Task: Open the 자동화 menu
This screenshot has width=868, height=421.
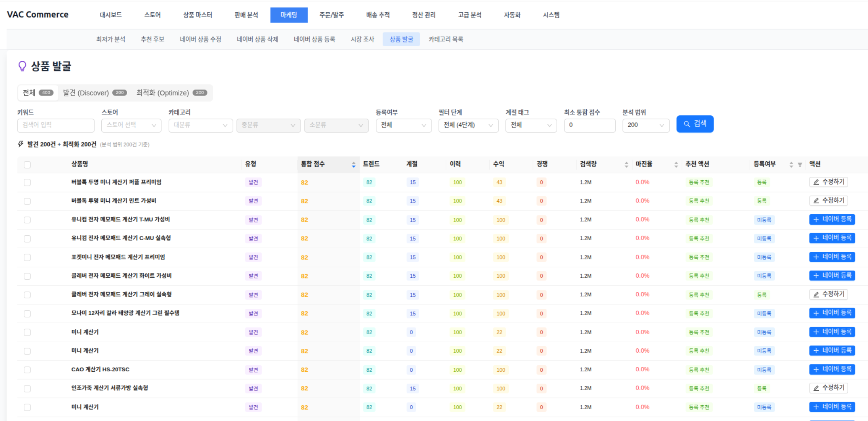Action: click(x=512, y=15)
